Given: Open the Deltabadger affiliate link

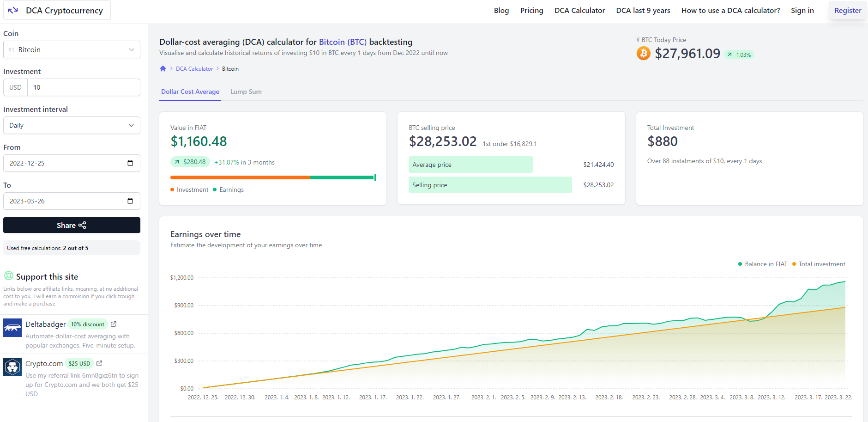Looking at the screenshot, I should [45, 324].
